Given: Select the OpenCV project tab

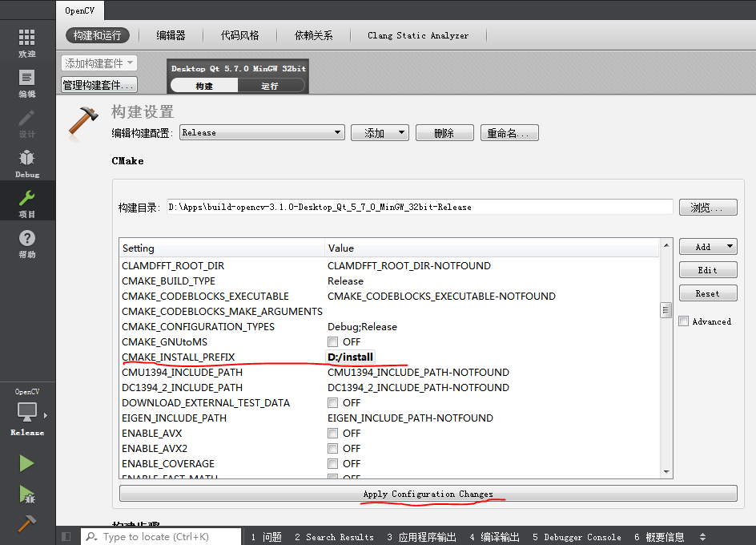Looking at the screenshot, I should point(79,10).
